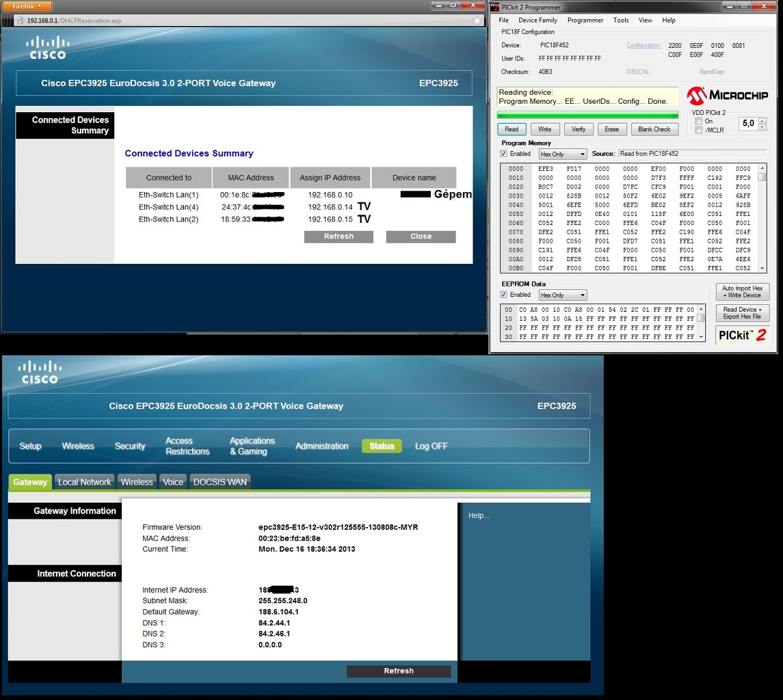Open the Setup menu in the Cisco gateway

pos(30,446)
